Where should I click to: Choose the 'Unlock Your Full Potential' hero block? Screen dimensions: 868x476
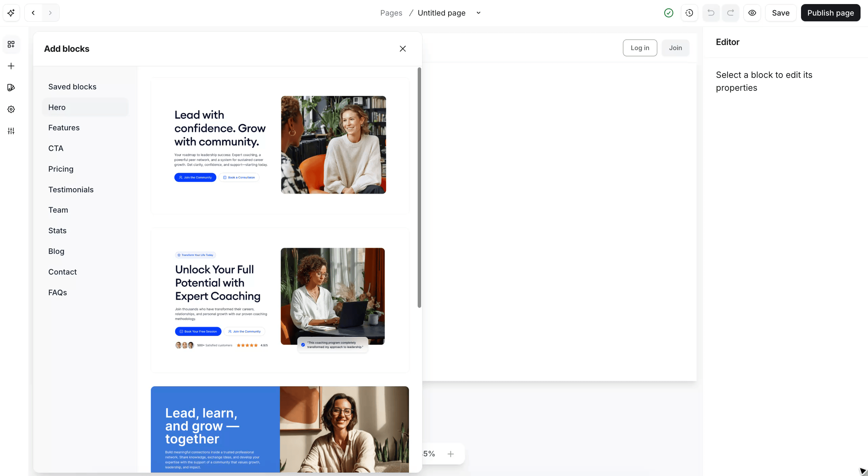pos(280,300)
